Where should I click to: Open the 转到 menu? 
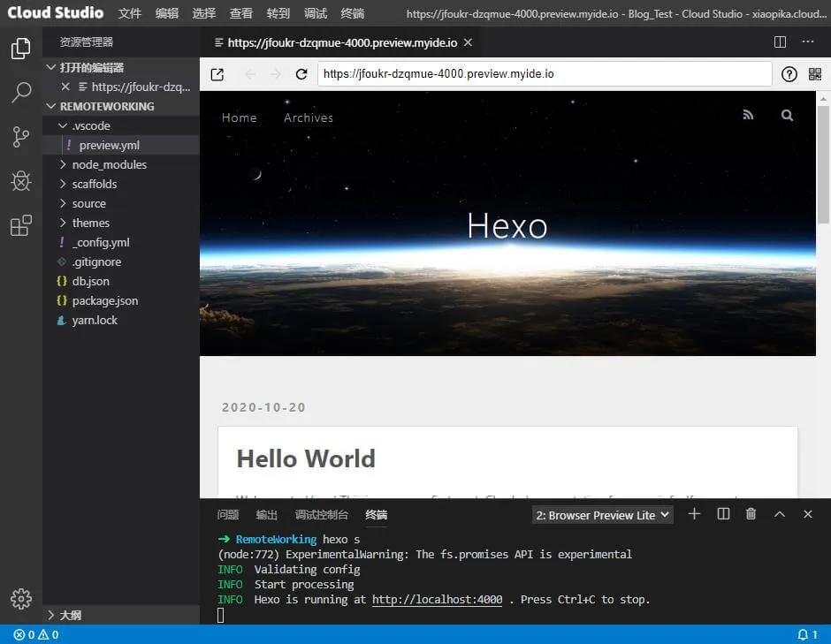pos(278,13)
